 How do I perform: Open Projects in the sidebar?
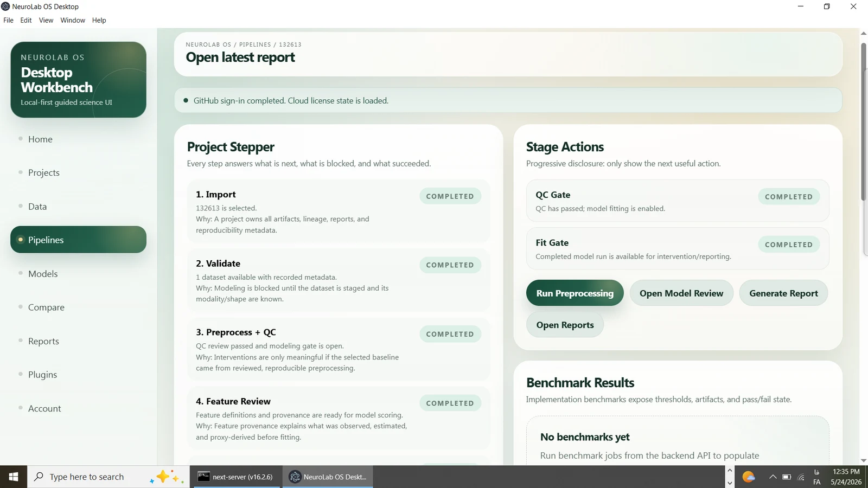tap(78, 172)
